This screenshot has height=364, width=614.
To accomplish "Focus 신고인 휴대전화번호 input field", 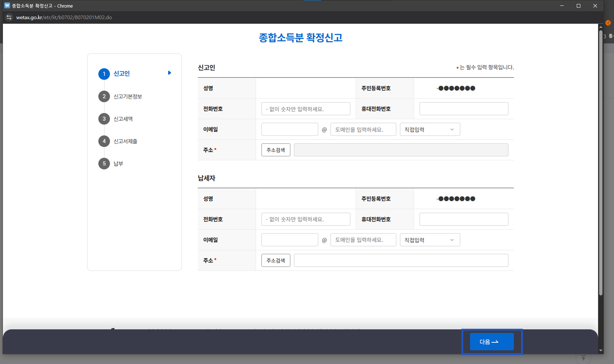I will point(464,109).
